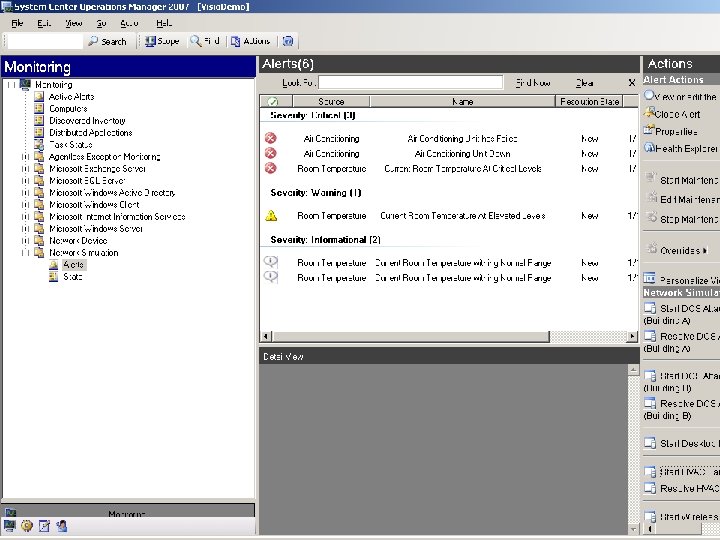
Task: Expand Microsoft Windows Active Directory node
Action: (25, 192)
